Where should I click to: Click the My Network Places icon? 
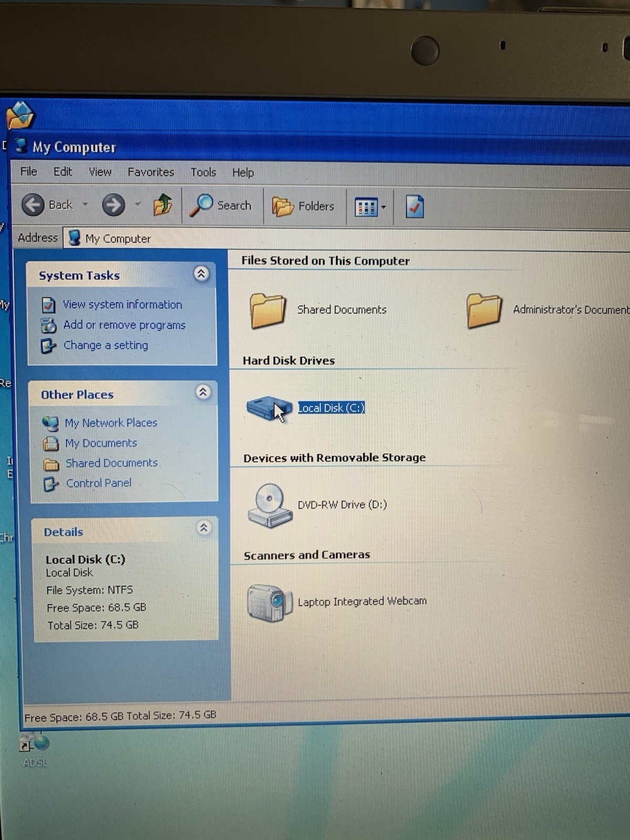[50, 423]
